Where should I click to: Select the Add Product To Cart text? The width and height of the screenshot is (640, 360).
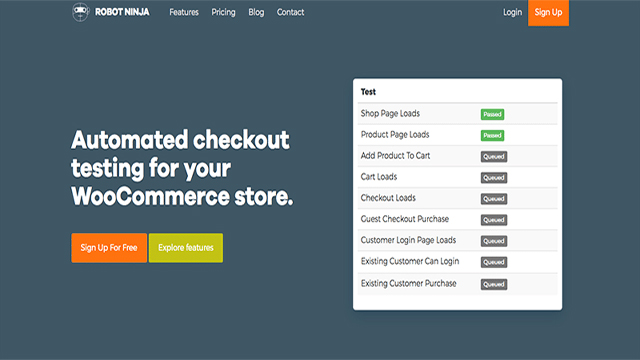pyautogui.click(x=395, y=156)
